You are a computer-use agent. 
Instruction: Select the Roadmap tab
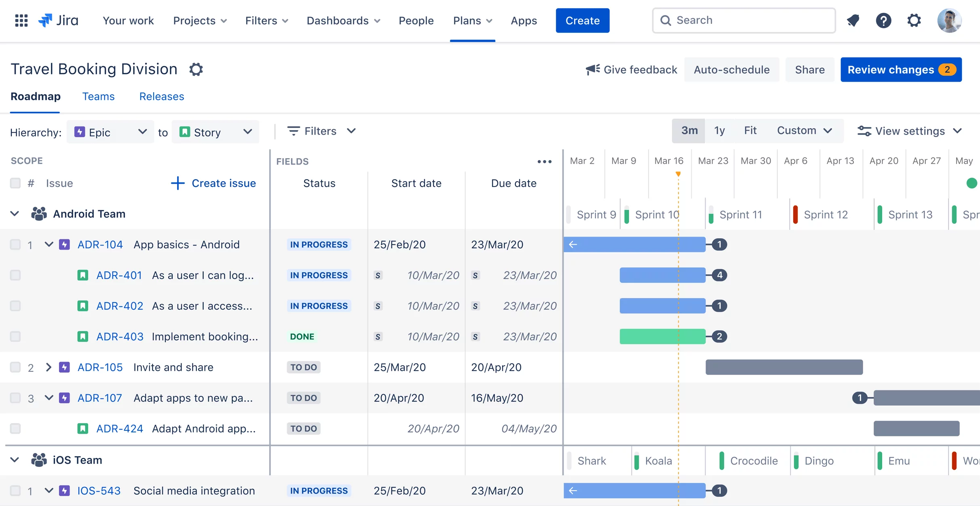(35, 97)
